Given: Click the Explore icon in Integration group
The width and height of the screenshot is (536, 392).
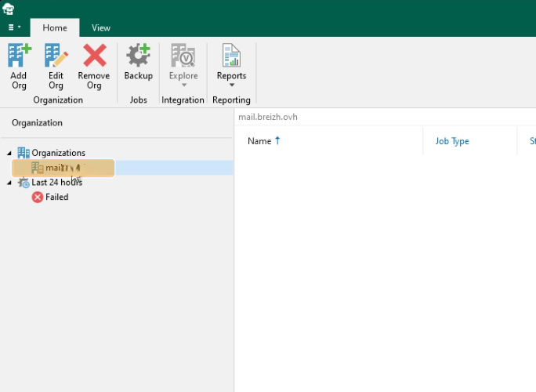Looking at the screenshot, I should click(x=183, y=55).
